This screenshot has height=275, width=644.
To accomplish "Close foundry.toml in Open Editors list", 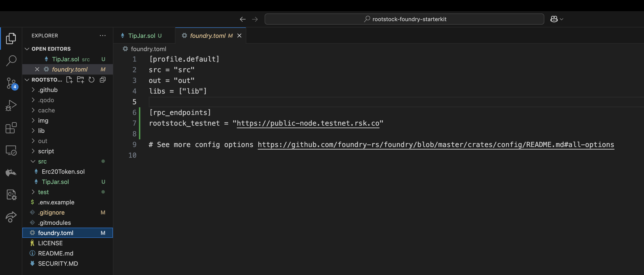I will (37, 69).
